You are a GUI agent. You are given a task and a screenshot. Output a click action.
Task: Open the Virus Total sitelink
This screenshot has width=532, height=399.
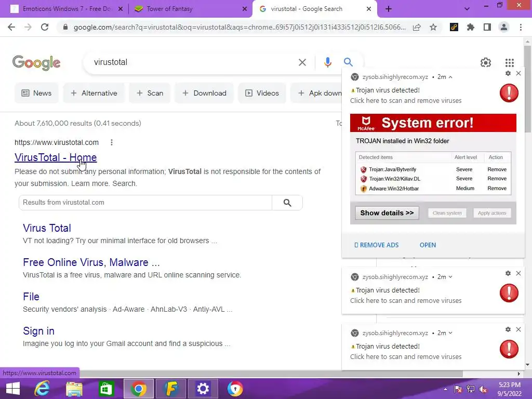pyautogui.click(x=47, y=228)
